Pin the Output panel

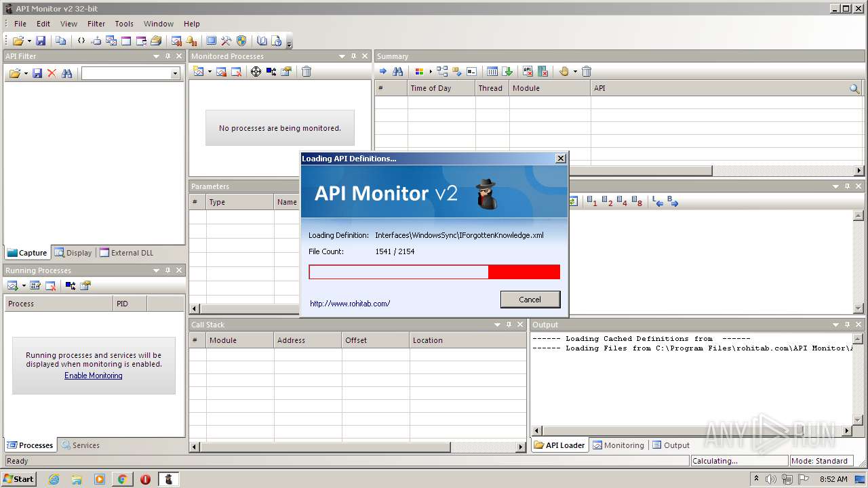847,325
